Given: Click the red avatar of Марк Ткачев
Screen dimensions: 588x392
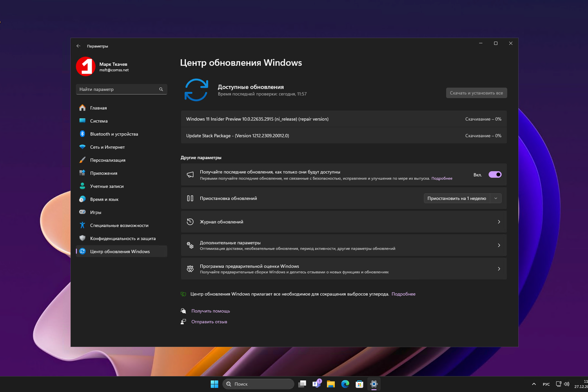Looking at the screenshot, I should pos(86,66).
